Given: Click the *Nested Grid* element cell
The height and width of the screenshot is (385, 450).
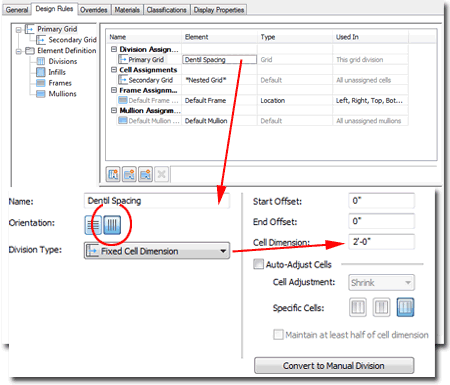Looking at the screenshot, I should [x=219, y=80].
